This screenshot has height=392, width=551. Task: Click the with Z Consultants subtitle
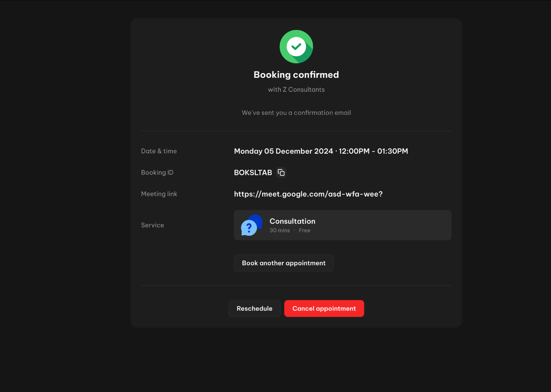pos(296,90)
